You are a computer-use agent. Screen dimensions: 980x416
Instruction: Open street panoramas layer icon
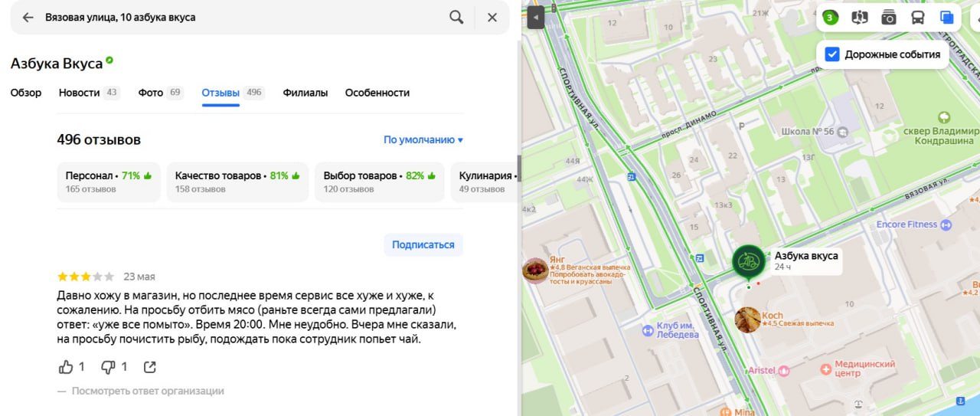pyautogui.click(x=859, y=17)
